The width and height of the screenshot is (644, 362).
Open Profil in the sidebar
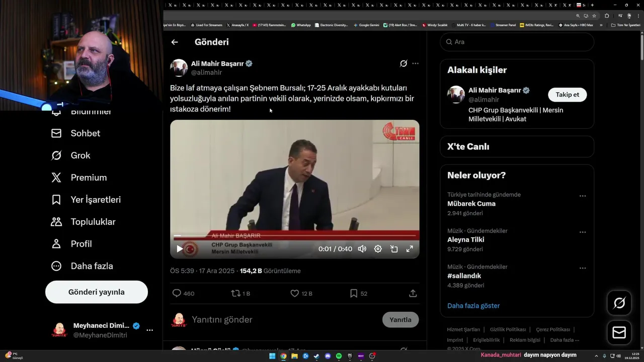(71, 244)
